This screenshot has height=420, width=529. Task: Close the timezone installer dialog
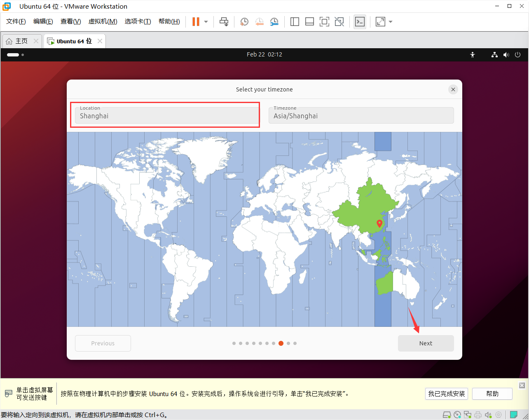tap(453, 89)
